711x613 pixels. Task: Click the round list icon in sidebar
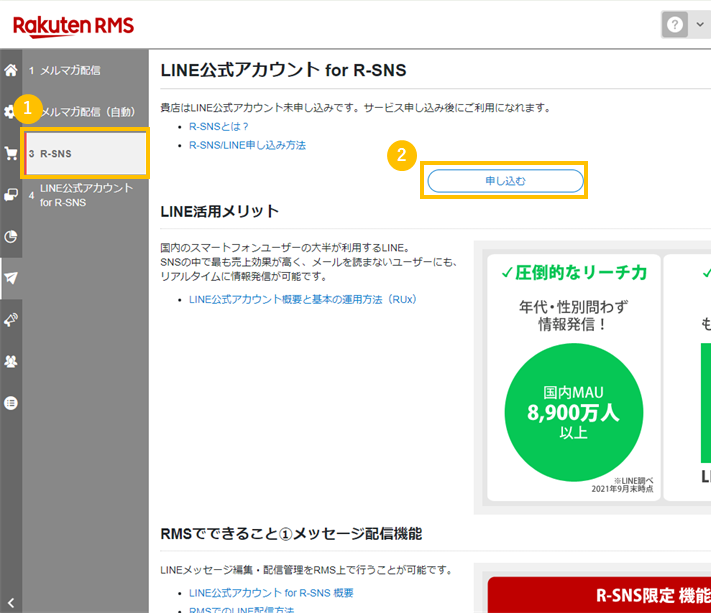tap(11, 402)
